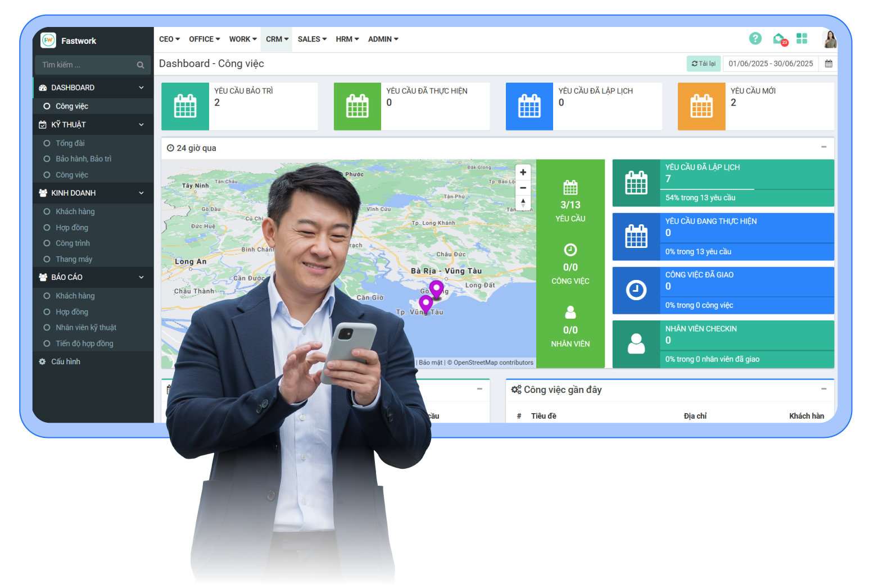Zoom out on the map
This screenshot has height=588, width=869.
[x=523, y=188]
